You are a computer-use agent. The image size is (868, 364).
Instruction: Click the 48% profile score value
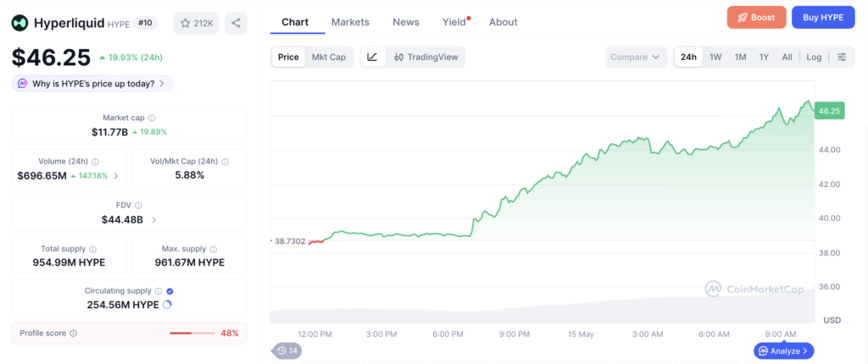coord(230,334)
